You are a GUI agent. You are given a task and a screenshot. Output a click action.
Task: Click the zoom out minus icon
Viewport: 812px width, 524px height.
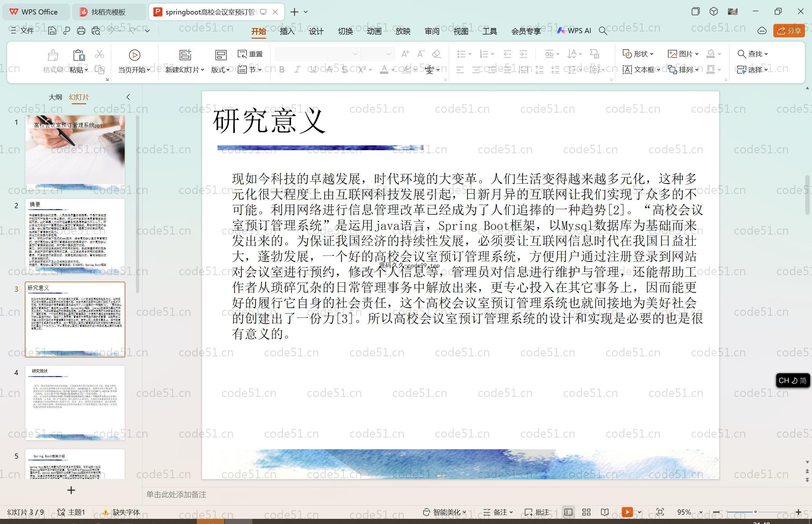click(716, 512)
